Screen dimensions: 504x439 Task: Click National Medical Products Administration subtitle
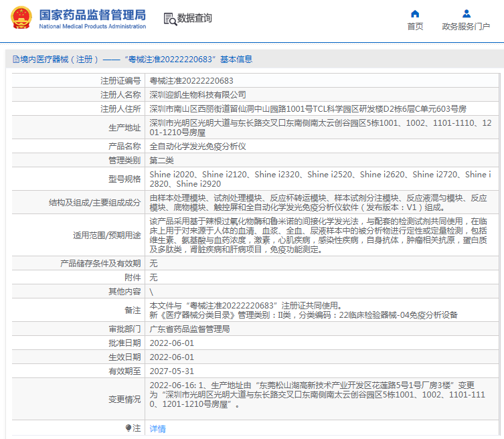(92, 26)
